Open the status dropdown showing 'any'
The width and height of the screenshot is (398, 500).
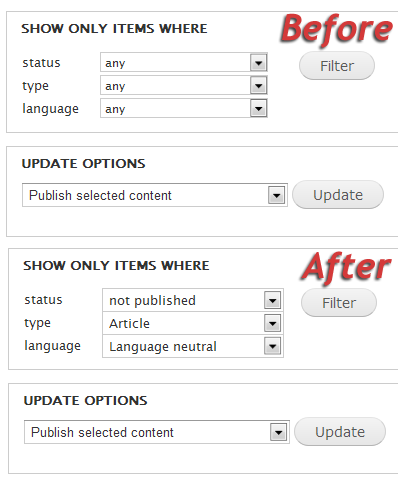tap(184, 62)
